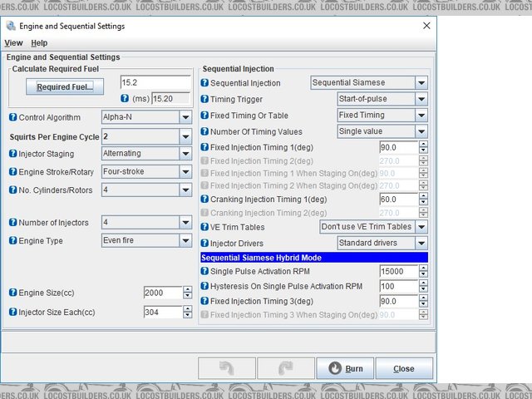Click help icon for Injector Drivers
The height and width of the screenshot is (399, 532).
point(204,244)
